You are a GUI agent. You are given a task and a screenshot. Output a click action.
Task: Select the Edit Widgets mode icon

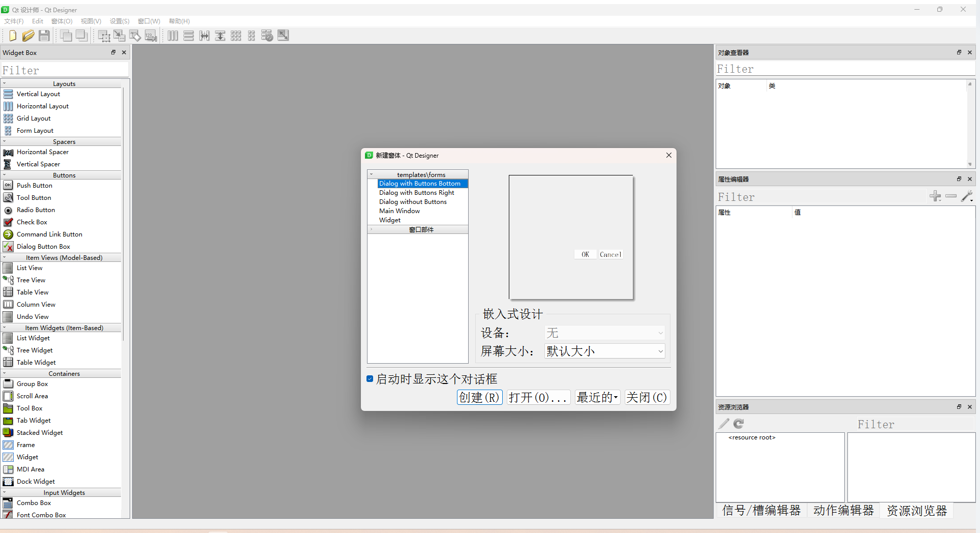click(x=104, y=36)
